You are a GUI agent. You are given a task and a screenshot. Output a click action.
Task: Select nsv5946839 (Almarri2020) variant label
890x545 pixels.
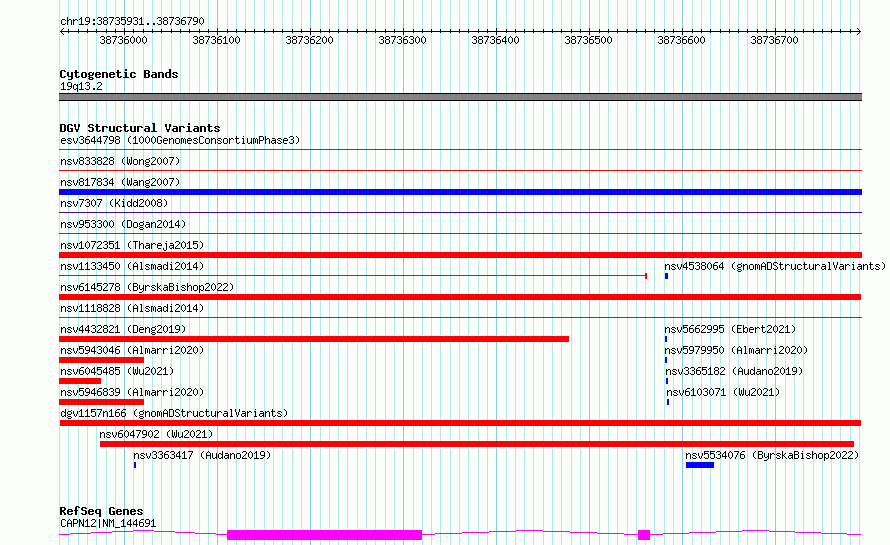132,392
